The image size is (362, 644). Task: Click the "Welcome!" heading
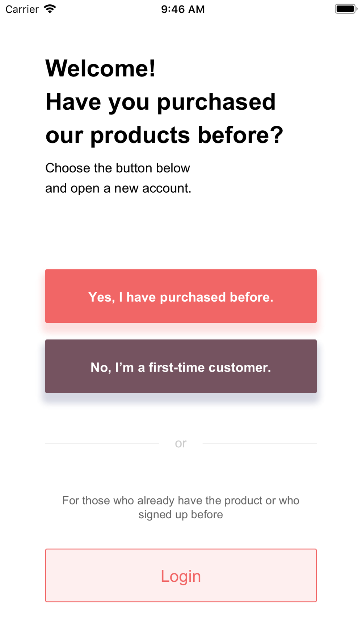[101, 68]
